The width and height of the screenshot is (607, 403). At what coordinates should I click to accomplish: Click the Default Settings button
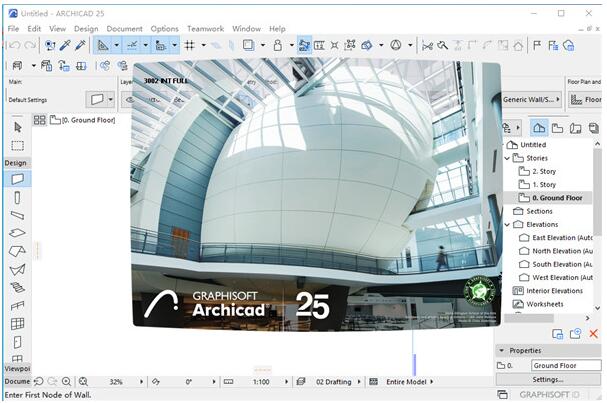(27, 100)
